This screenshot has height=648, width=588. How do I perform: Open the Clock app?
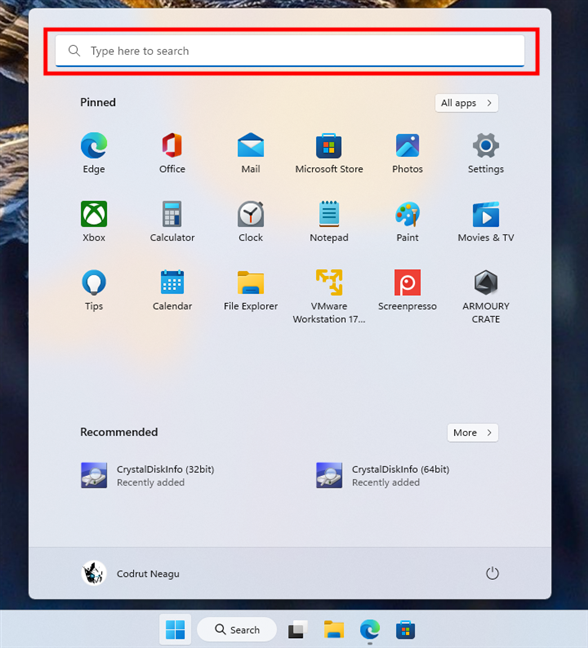click(250, 221)
